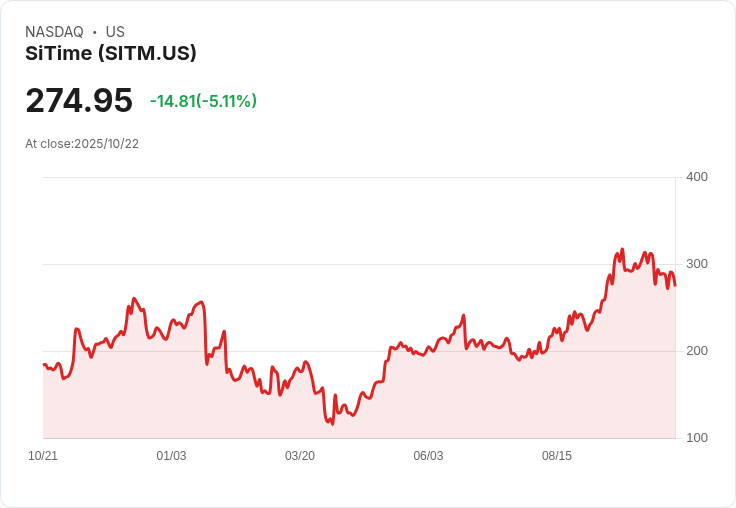Click the 01/03 date axis label
The width and height of the screenshot is (736, 508).
171,456
